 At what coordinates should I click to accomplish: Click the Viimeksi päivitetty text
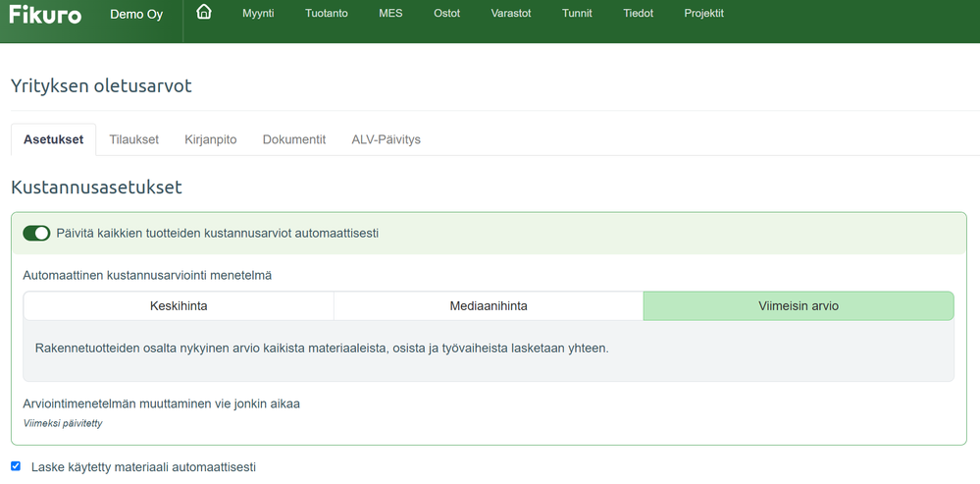pyautogui.click(x=63, y=423)
